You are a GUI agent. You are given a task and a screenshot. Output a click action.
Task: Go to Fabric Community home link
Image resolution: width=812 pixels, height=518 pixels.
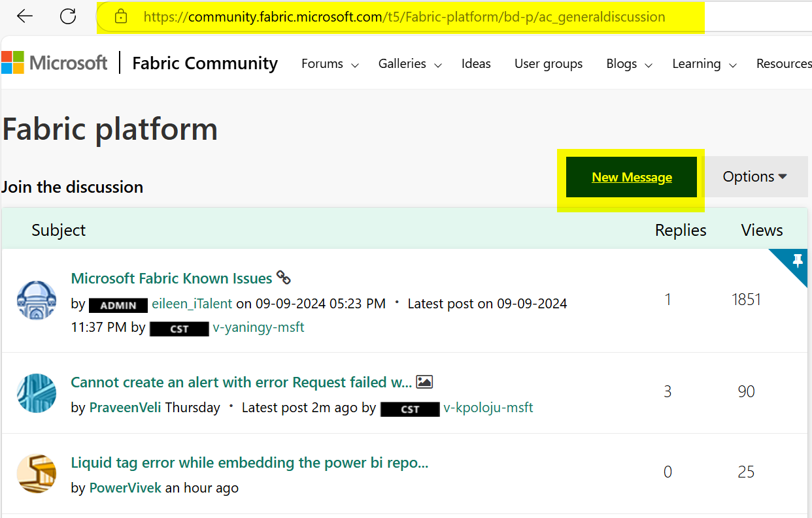tap(205, 63)
